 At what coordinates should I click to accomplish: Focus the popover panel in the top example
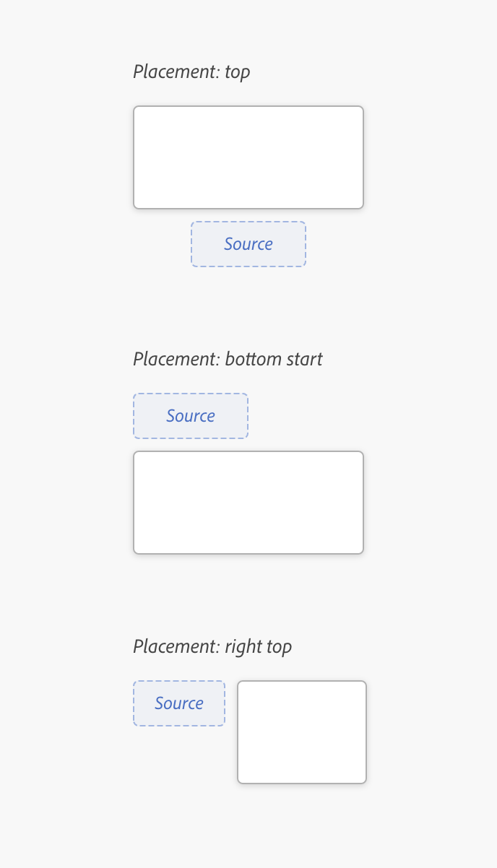pos(248,157)
